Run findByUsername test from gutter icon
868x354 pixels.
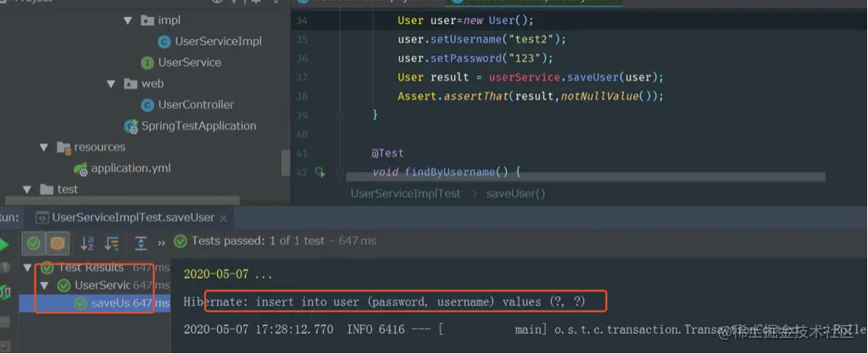320,172
